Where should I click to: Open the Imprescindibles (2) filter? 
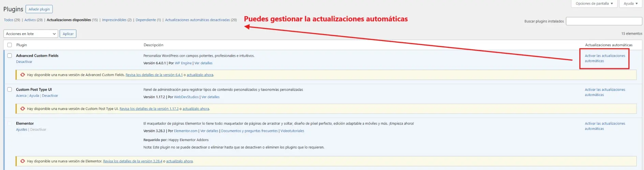(117, 20)
